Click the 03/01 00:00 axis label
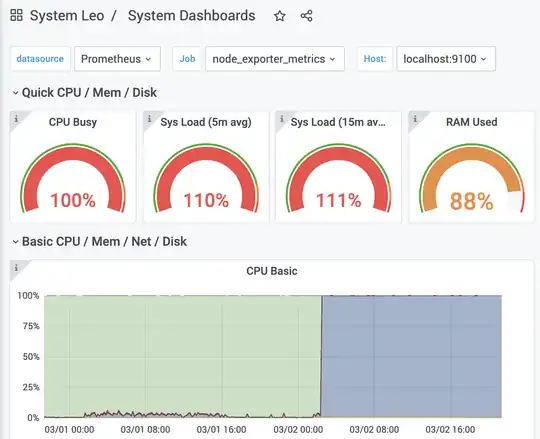 69,430
